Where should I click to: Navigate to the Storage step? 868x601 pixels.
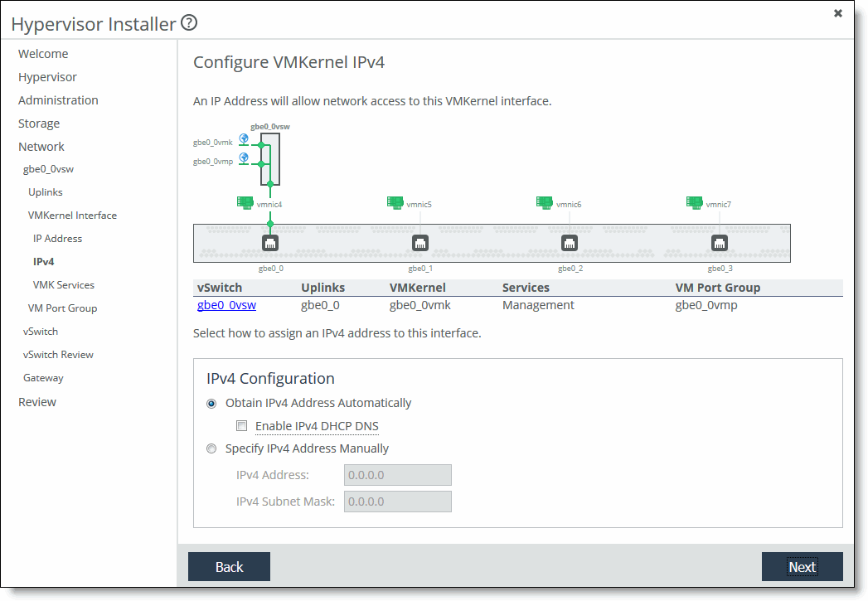[39, 124]
